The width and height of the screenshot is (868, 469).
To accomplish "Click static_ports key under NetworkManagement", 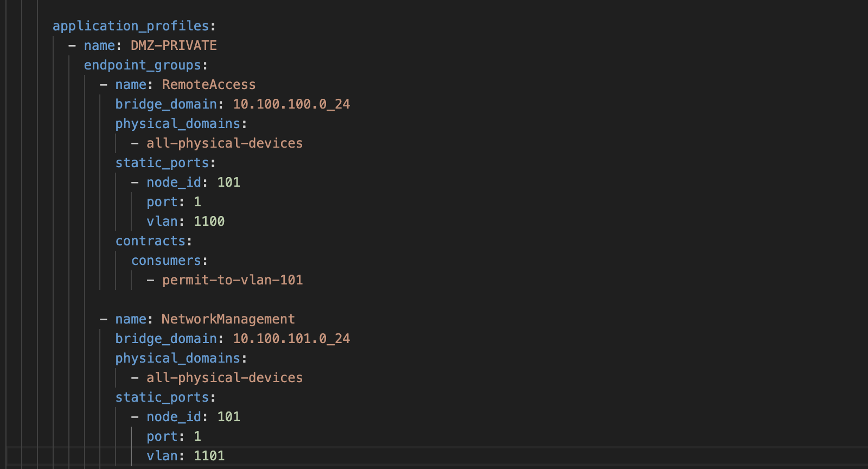I will tap(162, 397).
